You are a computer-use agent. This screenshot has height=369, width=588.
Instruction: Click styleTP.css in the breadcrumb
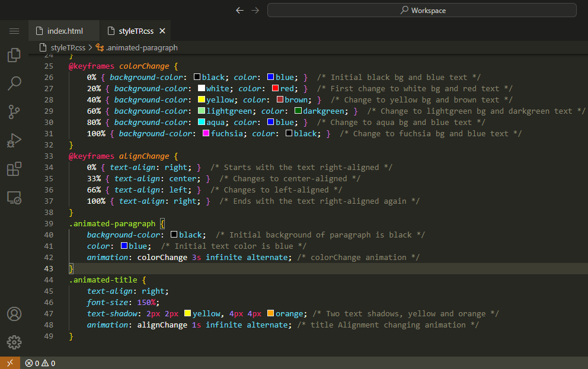pyautogui.click(x=68, y=47)
